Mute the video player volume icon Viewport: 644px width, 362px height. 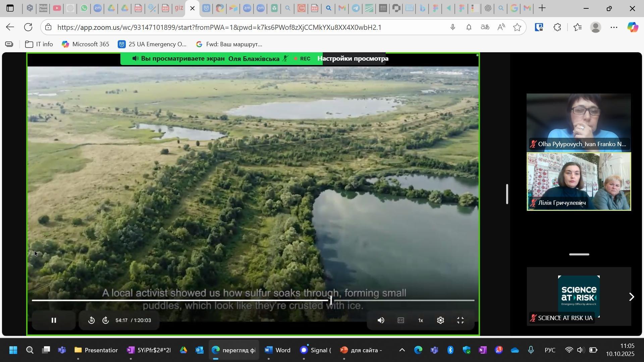(381, 320)
